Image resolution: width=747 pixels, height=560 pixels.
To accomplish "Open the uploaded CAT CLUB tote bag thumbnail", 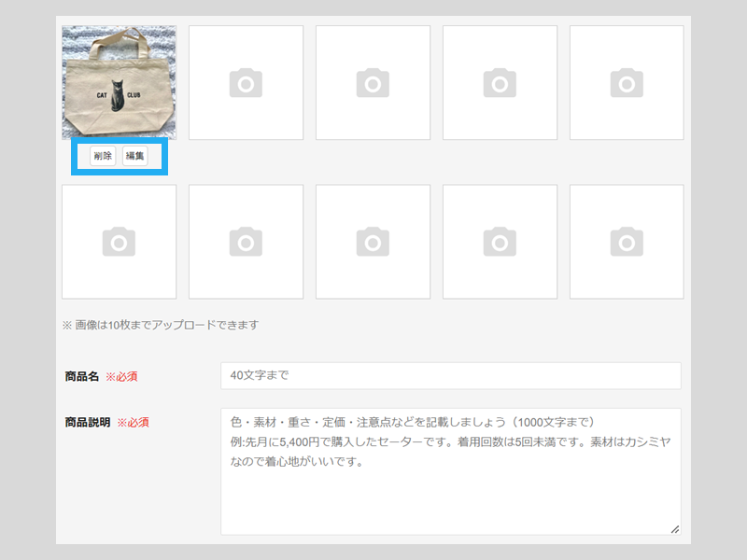I will tap(120, 82).
